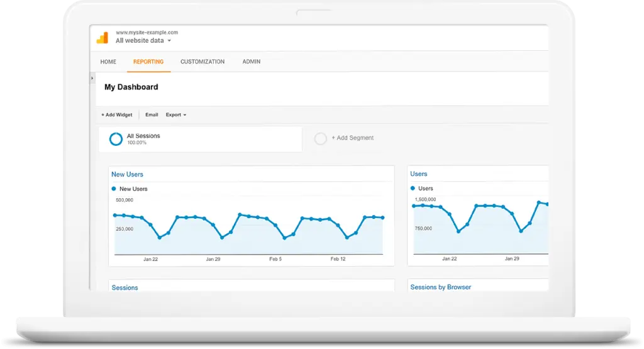Open the CUSTOMIZATION tab
Image resolution: width=644 pixels, height=349 pixels.
click(x=203, y=62)
